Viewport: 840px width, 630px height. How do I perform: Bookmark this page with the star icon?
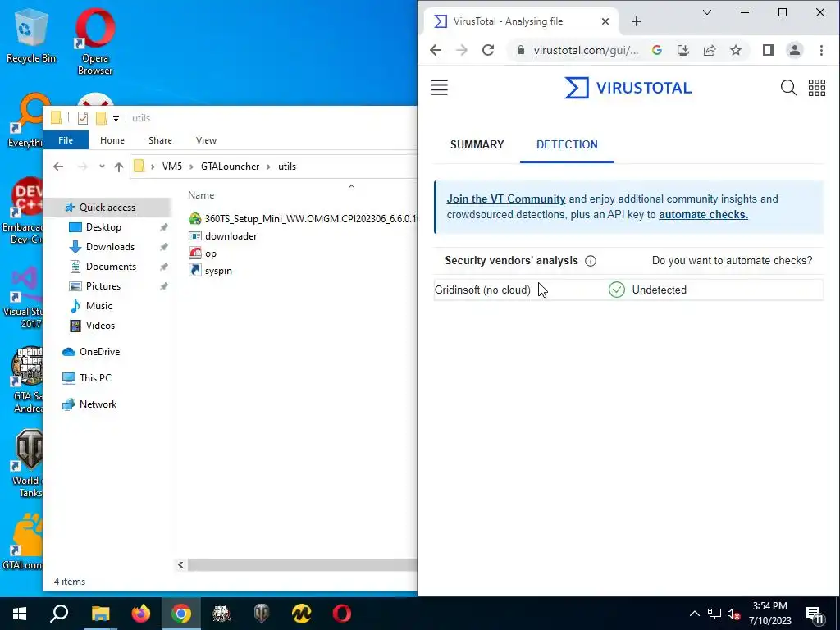click(x=736, y=50)
